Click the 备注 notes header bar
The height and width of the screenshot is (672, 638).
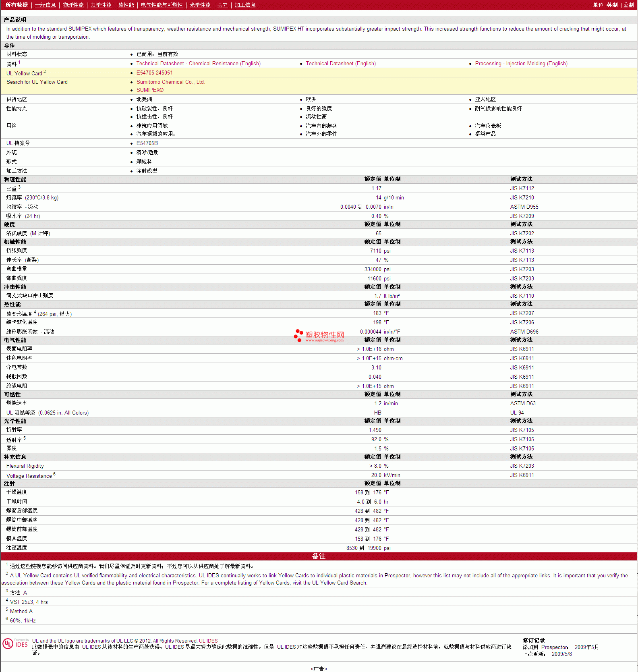(x=319, y=556)
